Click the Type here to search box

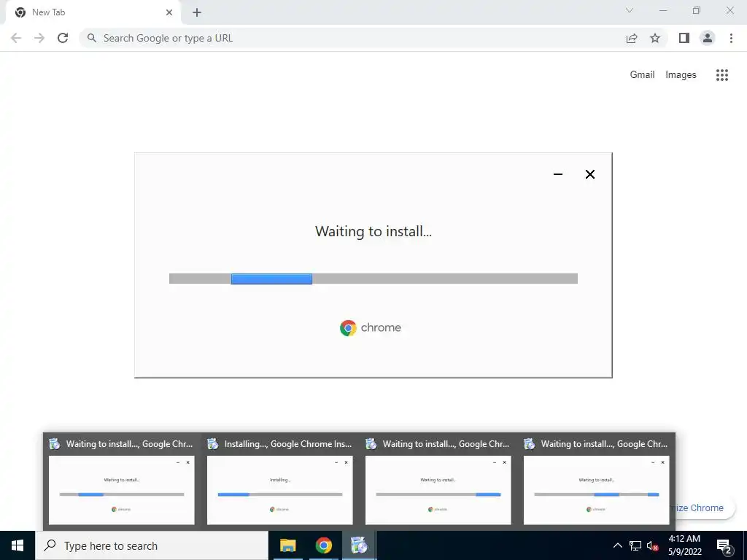pos(152,545)
